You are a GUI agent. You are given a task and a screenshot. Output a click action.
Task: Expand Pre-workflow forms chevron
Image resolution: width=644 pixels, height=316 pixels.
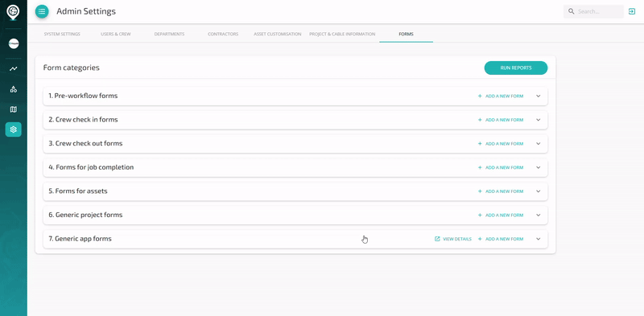539,96
